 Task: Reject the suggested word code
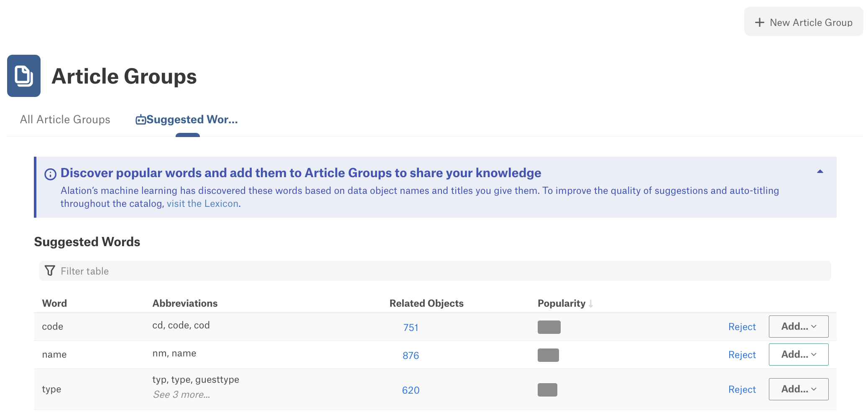742,327
